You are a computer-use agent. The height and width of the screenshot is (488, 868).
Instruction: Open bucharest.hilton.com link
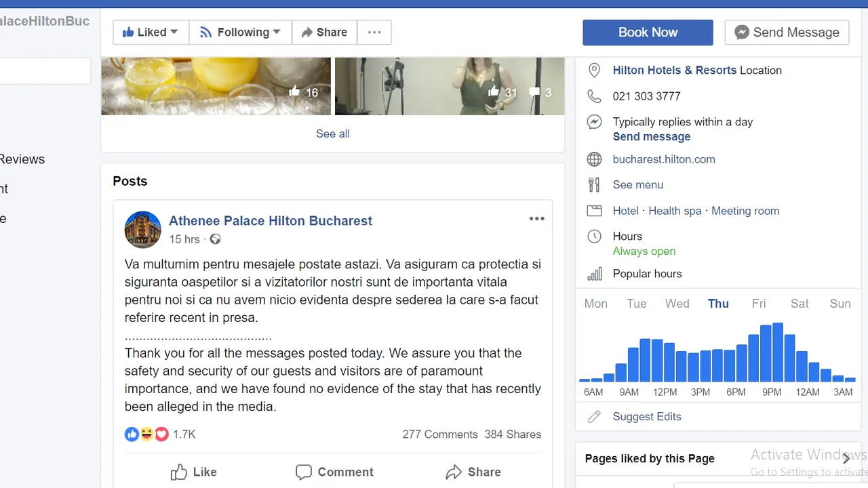pyautogui.click(x=663, y=159)
